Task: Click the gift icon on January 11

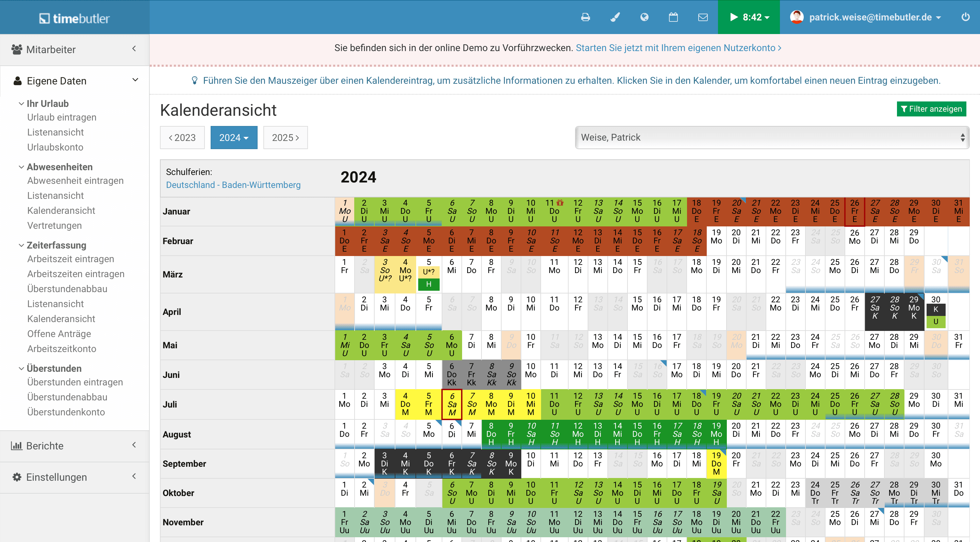Action: point(560,203)
